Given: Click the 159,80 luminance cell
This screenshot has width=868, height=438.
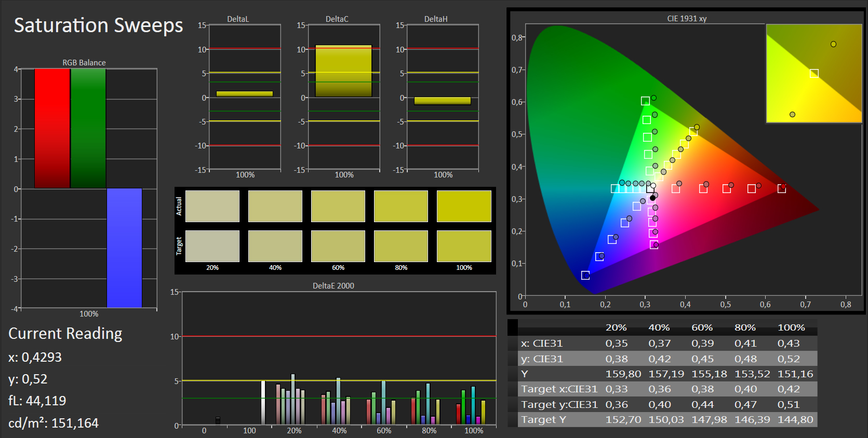Looking at the screenshot, I should point(623,374).
